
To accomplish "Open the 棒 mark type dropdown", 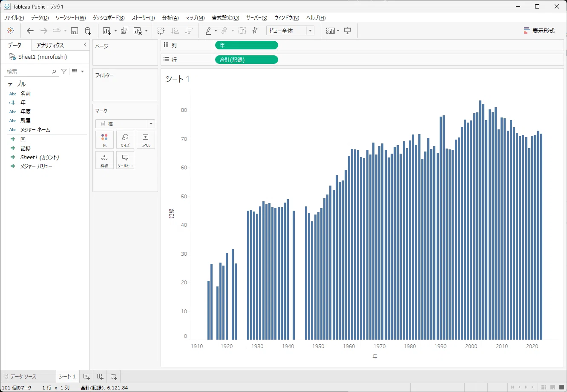I will [125, 123].
